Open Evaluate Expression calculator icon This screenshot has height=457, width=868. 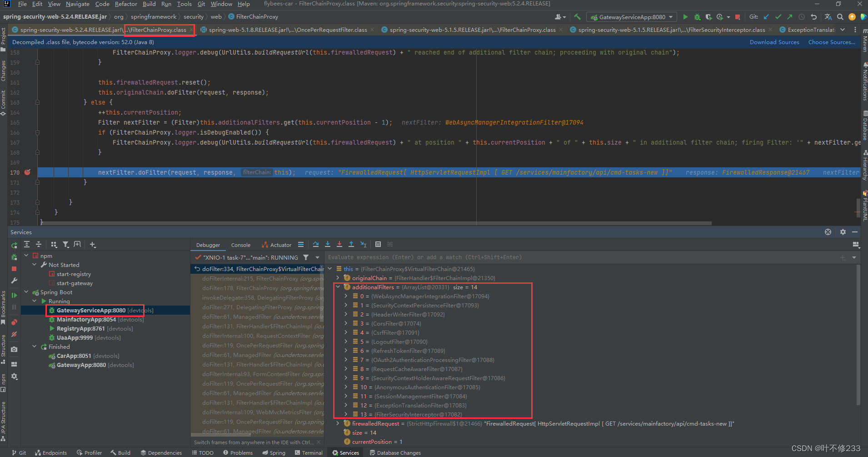378,245
